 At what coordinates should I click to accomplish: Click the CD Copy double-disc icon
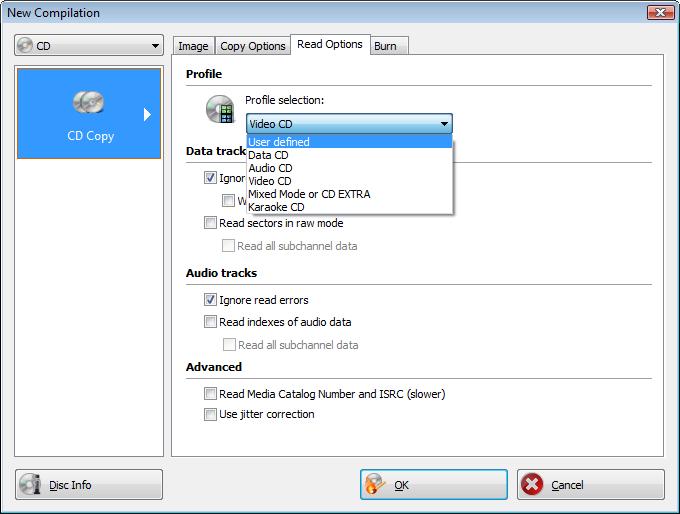click(x=88, y=102)
